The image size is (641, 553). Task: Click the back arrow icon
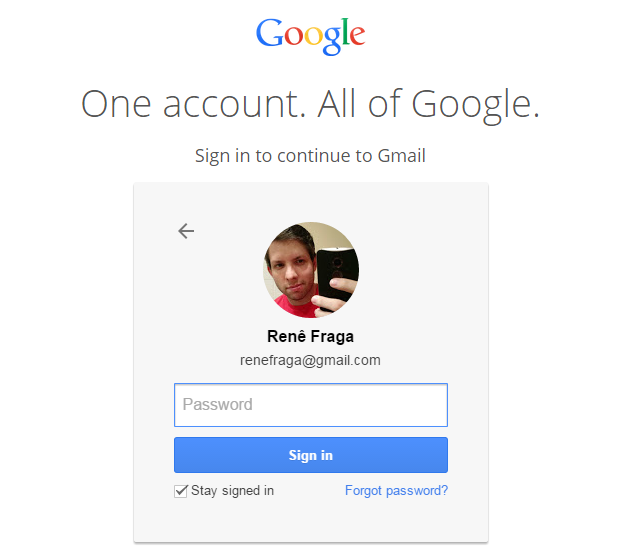pyautogui.click(x=186, y=231)
